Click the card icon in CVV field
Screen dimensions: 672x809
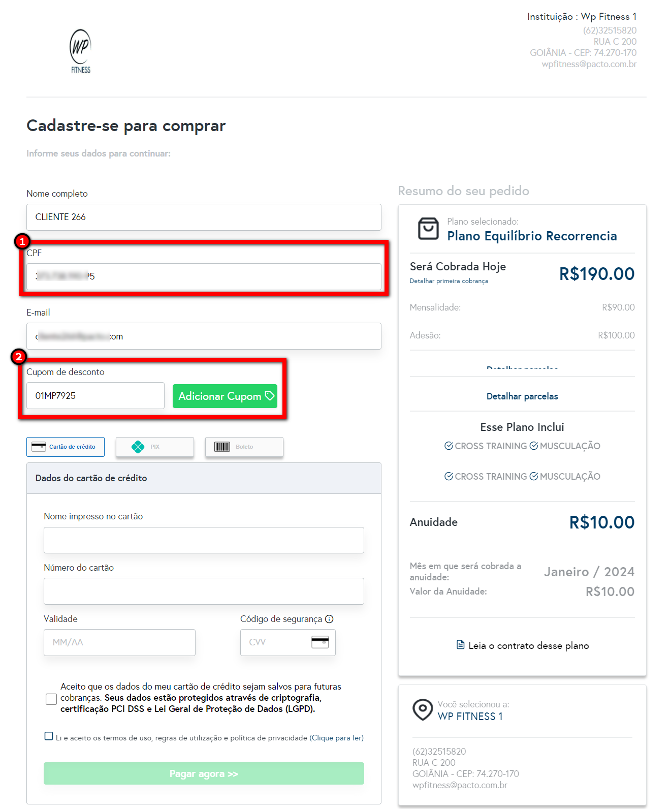pyautogui.click(x=320, y=642)
